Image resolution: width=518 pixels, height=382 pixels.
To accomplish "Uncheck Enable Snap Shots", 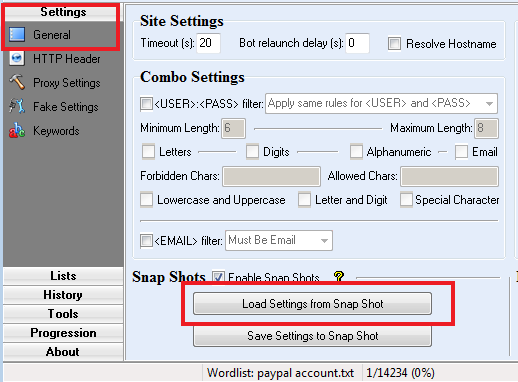I will pos(218,277).
